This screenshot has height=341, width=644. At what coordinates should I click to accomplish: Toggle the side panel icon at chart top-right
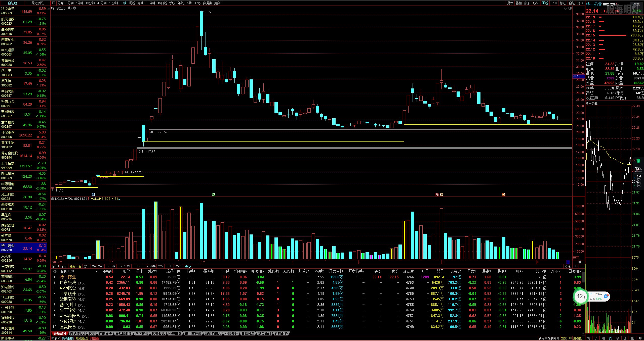[x=570, y=8]
